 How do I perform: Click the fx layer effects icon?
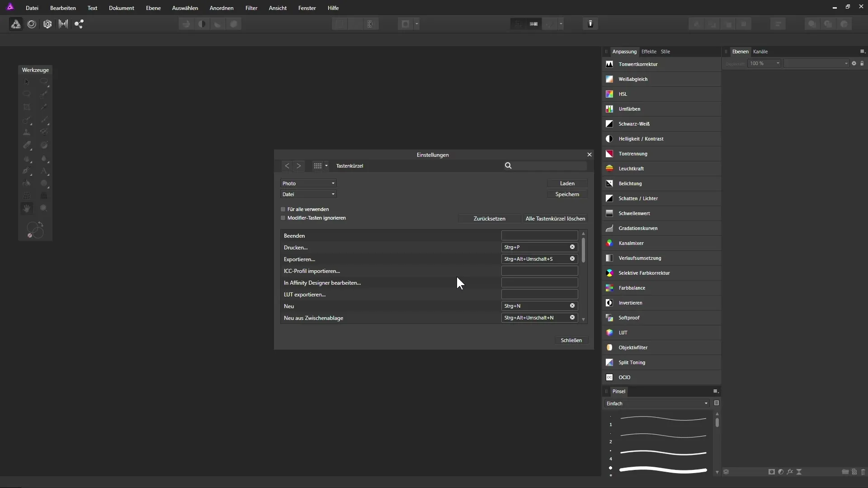pos(790,472)
